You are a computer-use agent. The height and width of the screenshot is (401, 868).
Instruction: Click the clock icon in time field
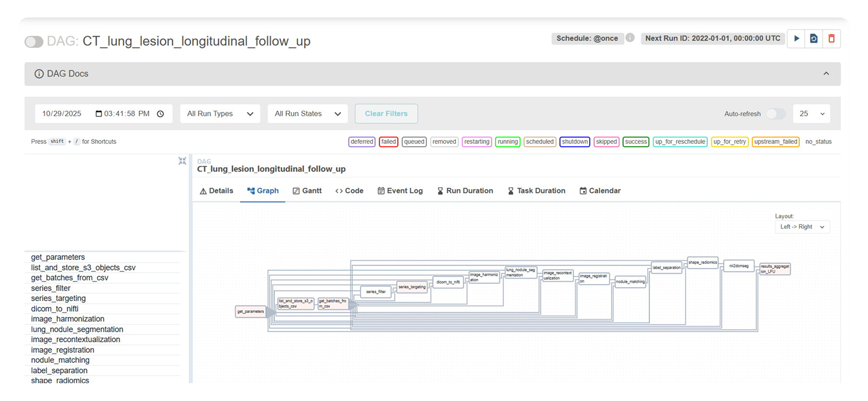pos(160,114)
